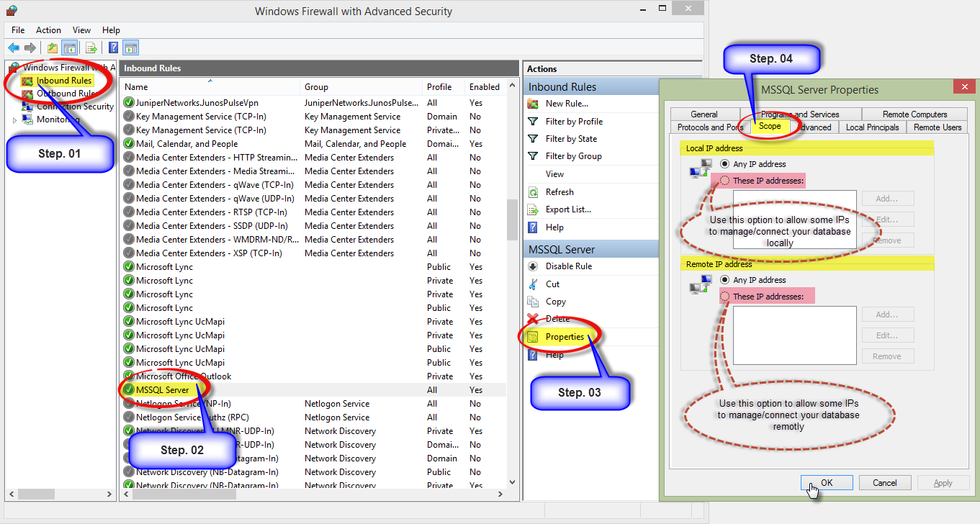Click Disable Rule under MSSQL Server actions
The height and width of the screenshot is (524, 980).
pos(568,266)
